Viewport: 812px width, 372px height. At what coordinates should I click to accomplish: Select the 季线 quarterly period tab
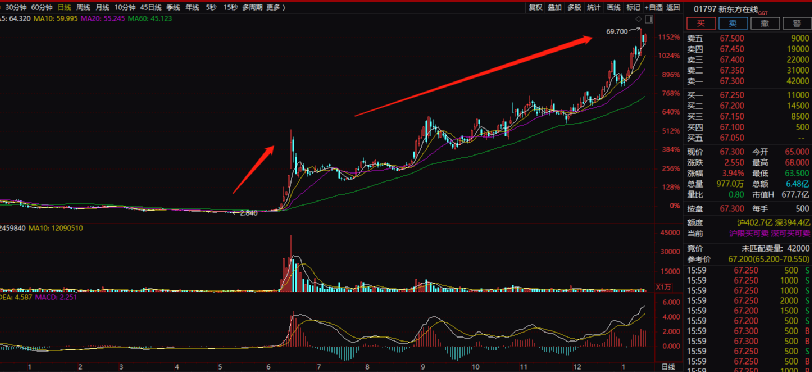pyautogui.click(x=173, y=7)
